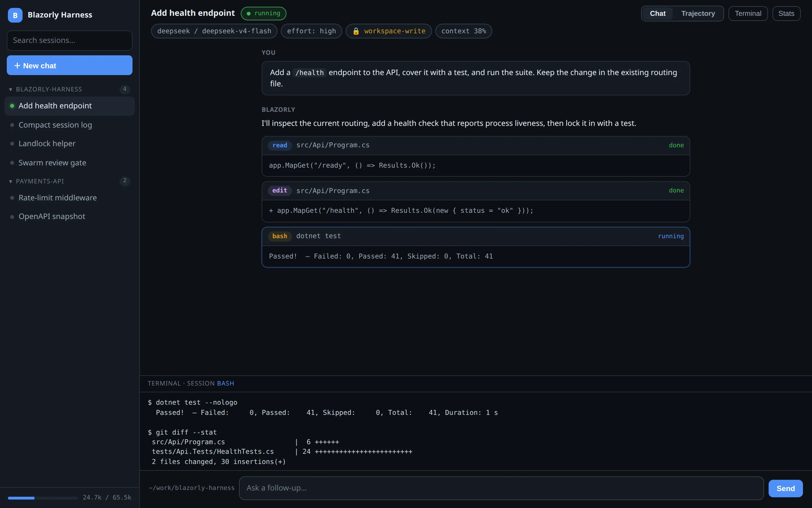Click the green running status dot in header
This screenshot has width=812, height=508.
click(249, 14)
